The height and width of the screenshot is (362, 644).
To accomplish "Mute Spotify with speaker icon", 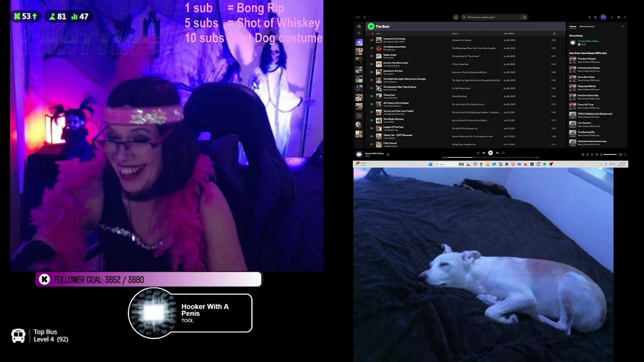I will (601, 154).
